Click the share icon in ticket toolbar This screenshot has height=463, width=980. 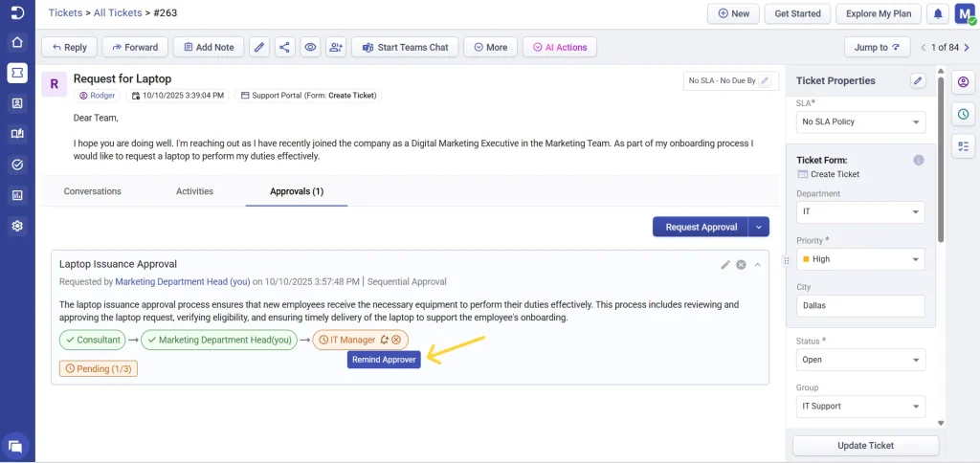click(284, 47)
